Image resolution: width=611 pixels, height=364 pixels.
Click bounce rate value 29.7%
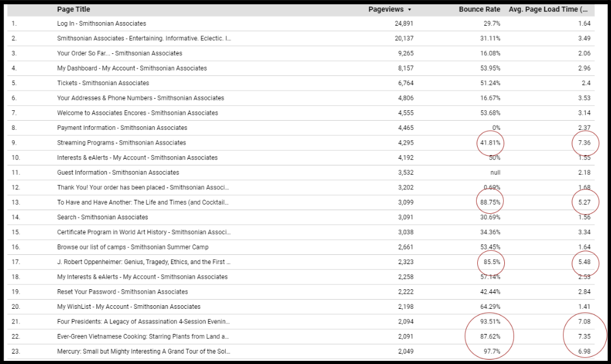tap(492, 23)
